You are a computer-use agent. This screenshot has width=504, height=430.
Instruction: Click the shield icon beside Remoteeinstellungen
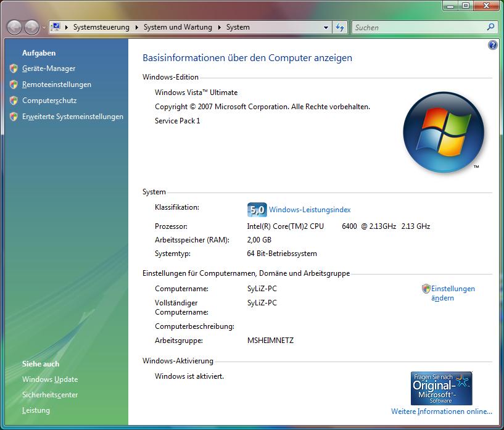(x=14, y=85)
